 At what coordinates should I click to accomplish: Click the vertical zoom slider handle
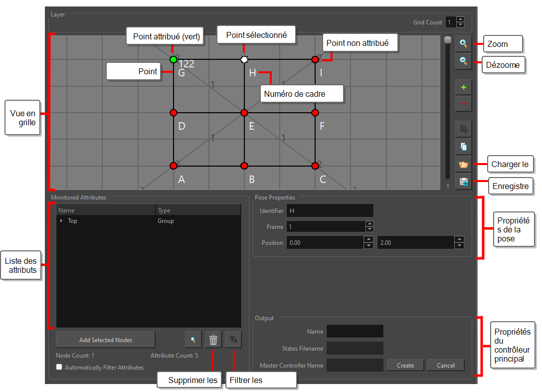448,40
